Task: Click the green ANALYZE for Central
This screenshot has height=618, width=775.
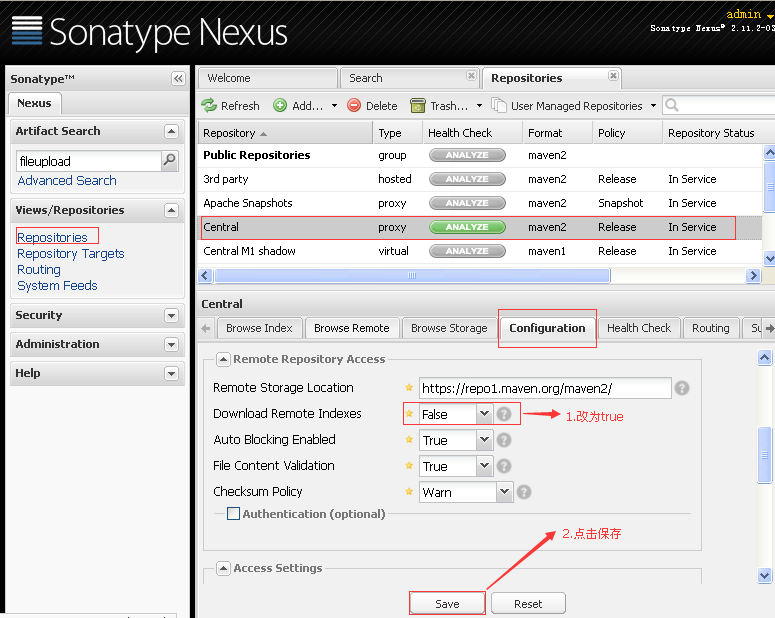Action: point(467,227)
